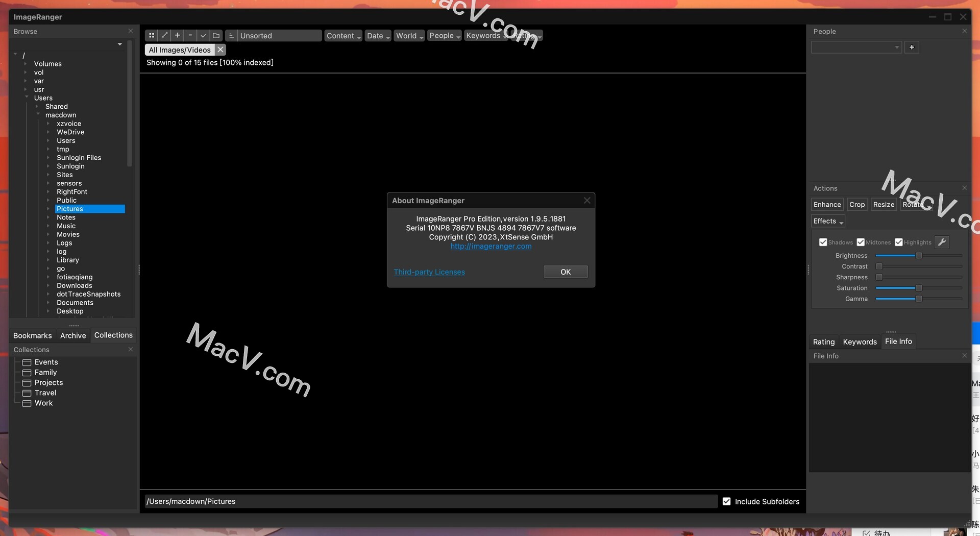Toggle the Shadows checkbox

823,242
